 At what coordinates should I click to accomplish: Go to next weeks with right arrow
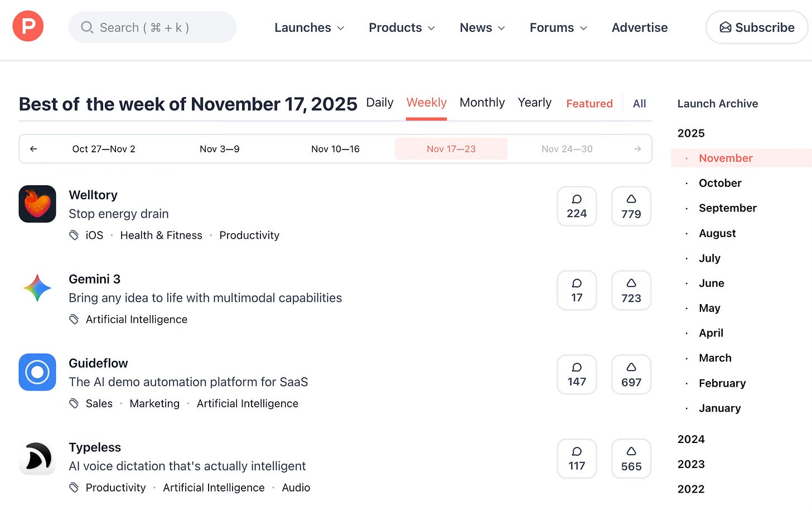click(x=637, y=149)
